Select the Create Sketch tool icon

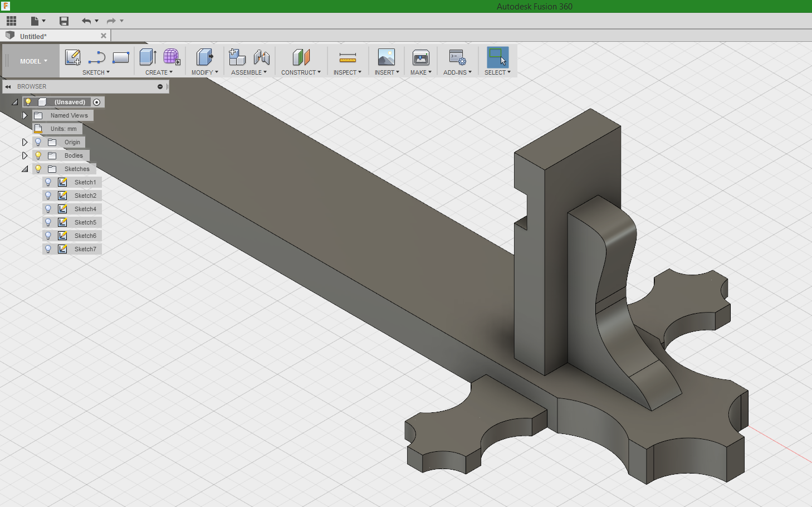[x=73, y=57]
